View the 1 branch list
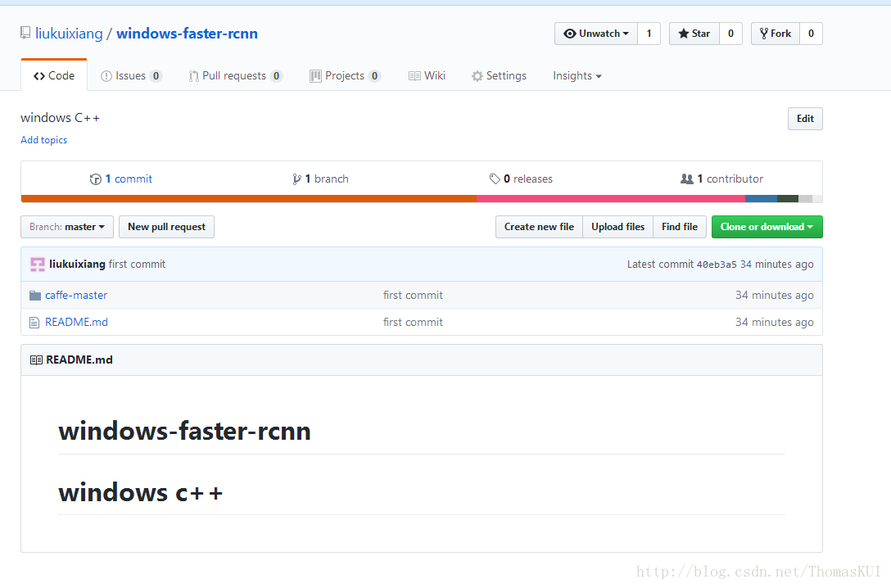 point(320,179)
